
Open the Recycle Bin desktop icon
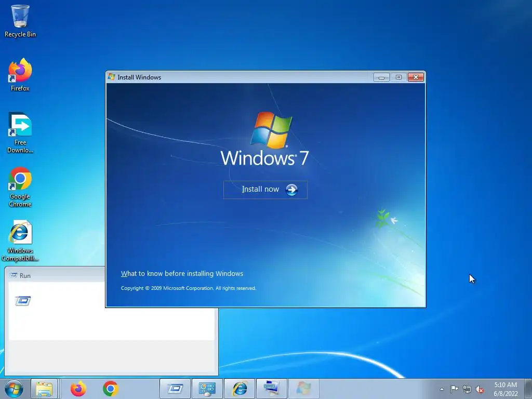20,21
